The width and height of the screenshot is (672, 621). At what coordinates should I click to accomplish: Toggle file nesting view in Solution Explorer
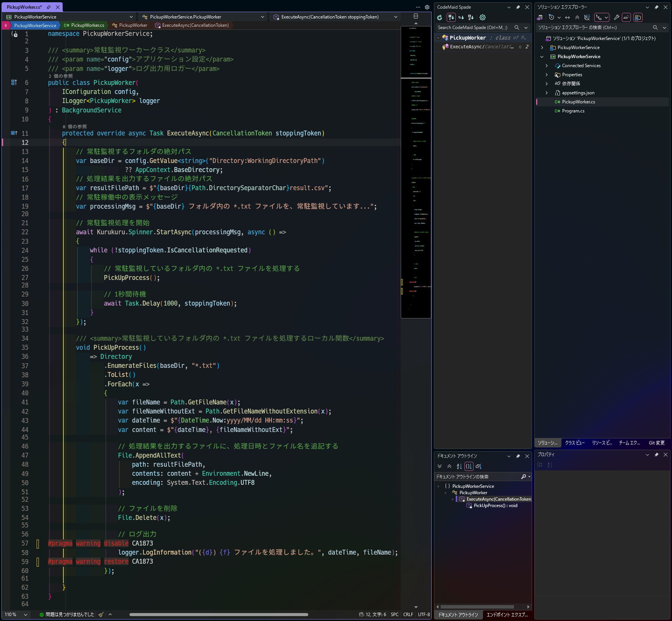[x=638, y=17]
